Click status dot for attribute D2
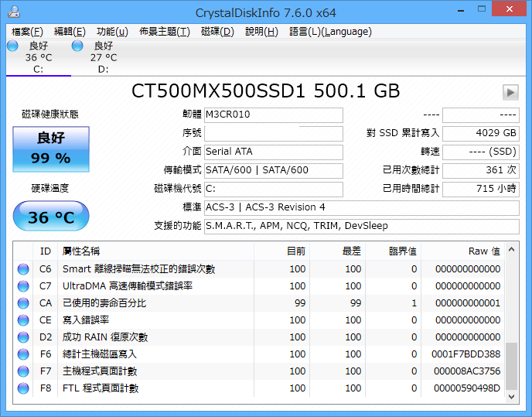The image size is (532, 417). (23, 337)
